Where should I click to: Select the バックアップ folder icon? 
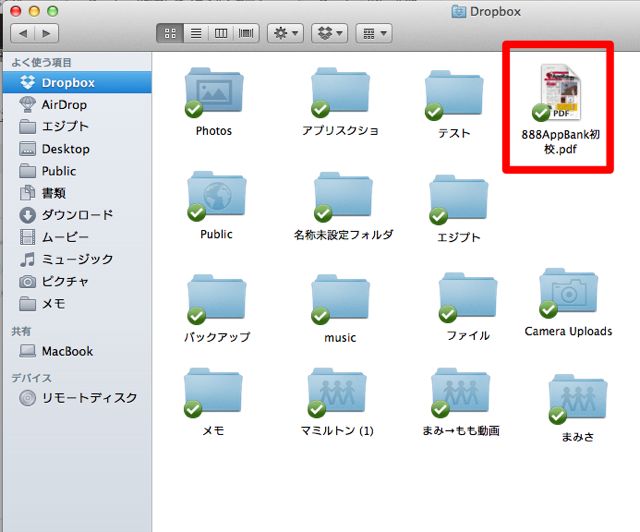click(216, 298)
